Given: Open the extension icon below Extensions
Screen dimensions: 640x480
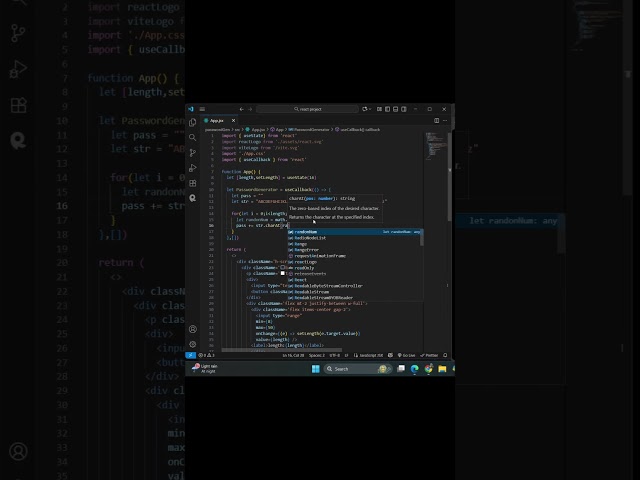Looking at the screenshot, I should (193, 198).
